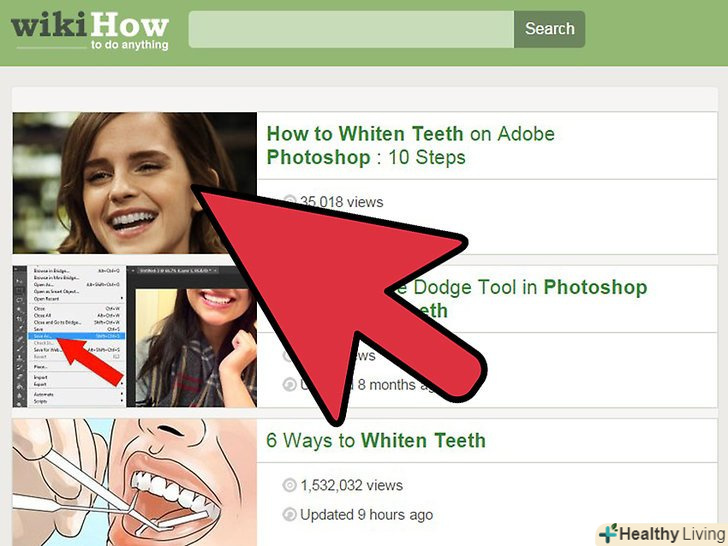This screenshot has width=728, height=546.
Task: Click the 'to do anything' tagline
Action: click(x=130, y=45)
